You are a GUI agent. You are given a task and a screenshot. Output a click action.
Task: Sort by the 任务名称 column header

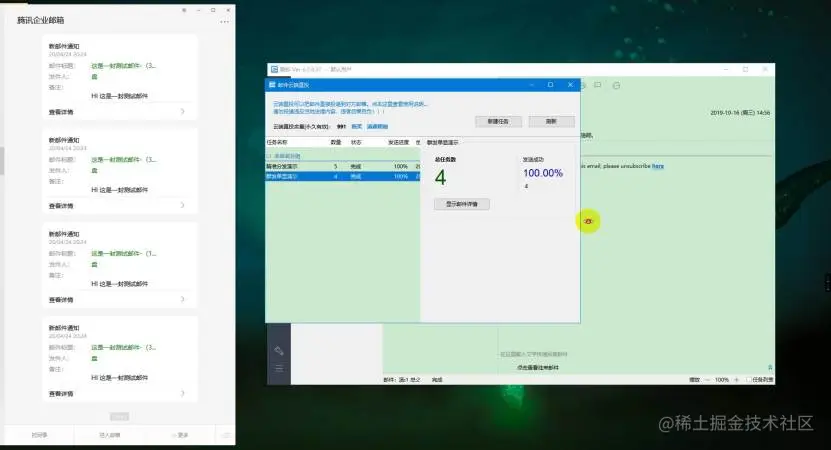[277, 143]
